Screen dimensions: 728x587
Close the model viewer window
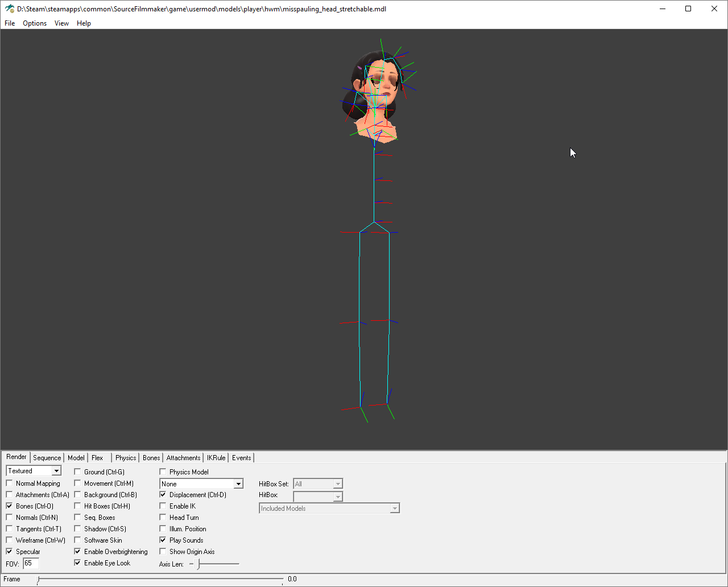point(714,9)
